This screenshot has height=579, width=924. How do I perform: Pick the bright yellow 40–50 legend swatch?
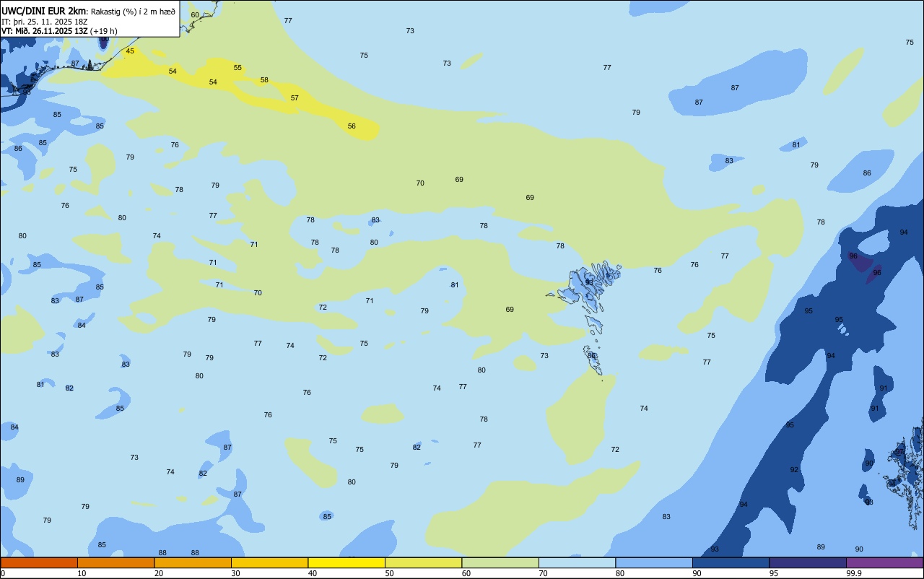coord(346,562)
